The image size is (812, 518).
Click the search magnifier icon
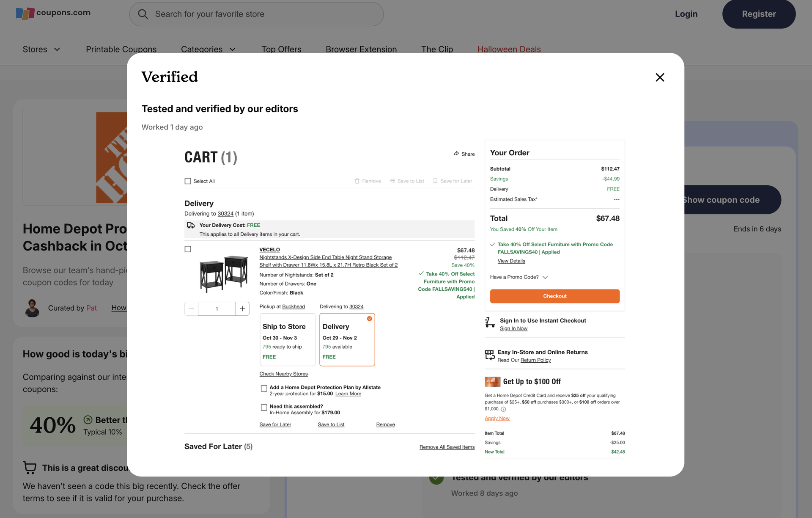pyautogui.click(x=143, y=14)
